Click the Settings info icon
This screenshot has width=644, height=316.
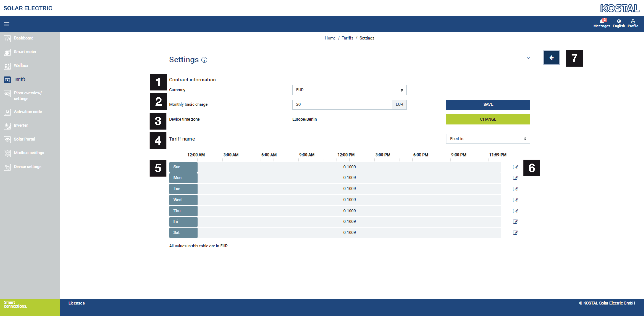[204, 60]
